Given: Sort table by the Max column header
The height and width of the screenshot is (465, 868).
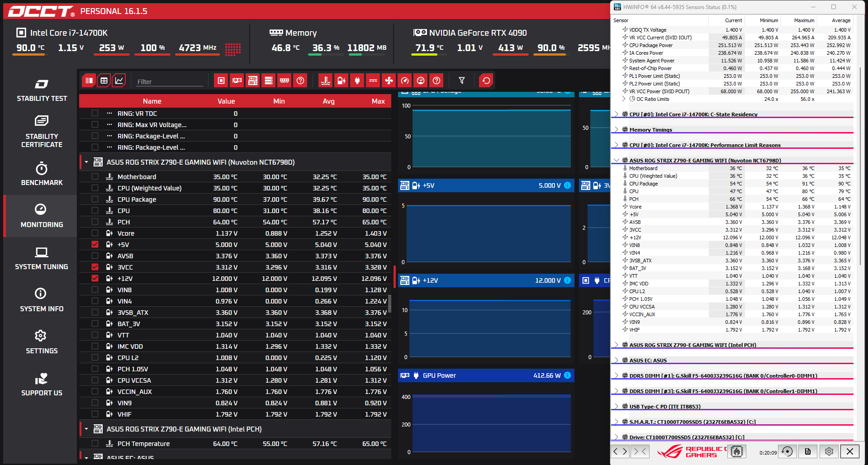Looking at the screenshot, I should click(378, 101).
